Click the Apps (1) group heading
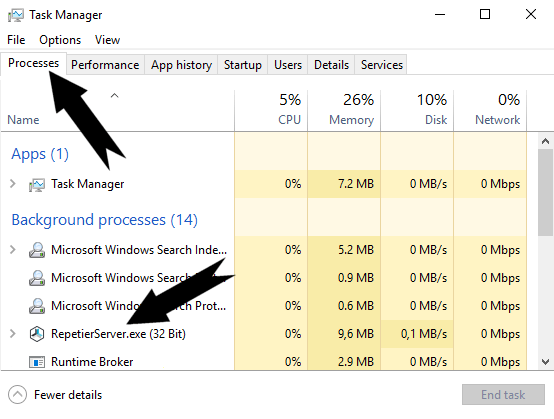This screenshot has width=554, height=419. pos(40,154)
